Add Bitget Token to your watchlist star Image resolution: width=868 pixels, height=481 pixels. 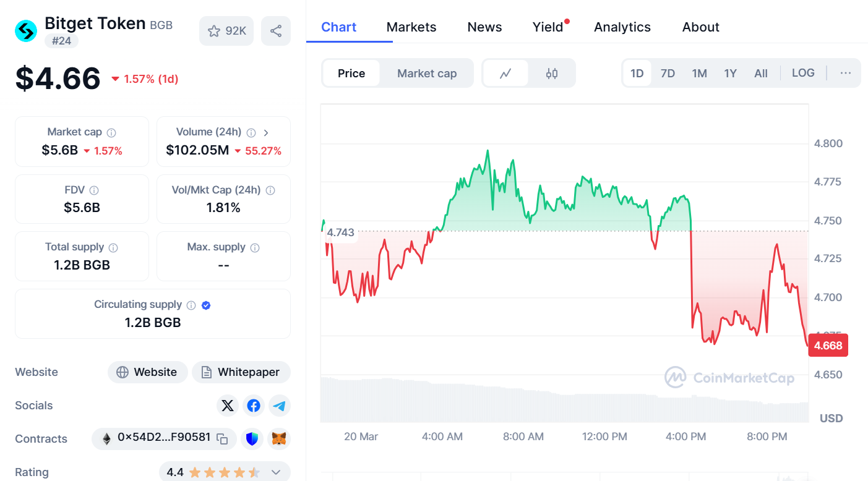tap(215, 30)
